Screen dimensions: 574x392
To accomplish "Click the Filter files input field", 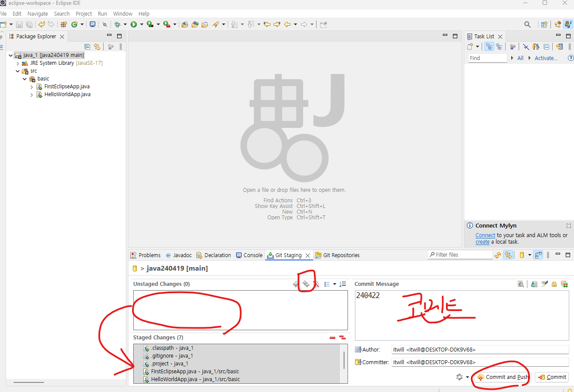I will pyautogui.click(x=460, y=255).
